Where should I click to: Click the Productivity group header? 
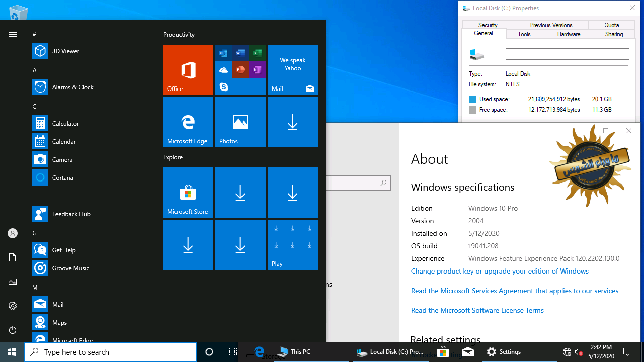[x=179, y=35]
